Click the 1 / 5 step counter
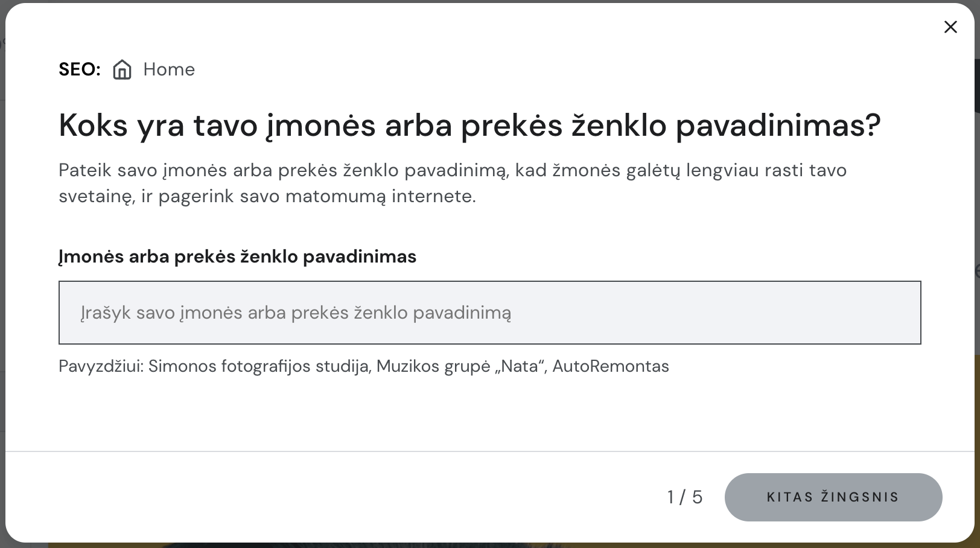The image size is (980, 548). click(685, 497)
